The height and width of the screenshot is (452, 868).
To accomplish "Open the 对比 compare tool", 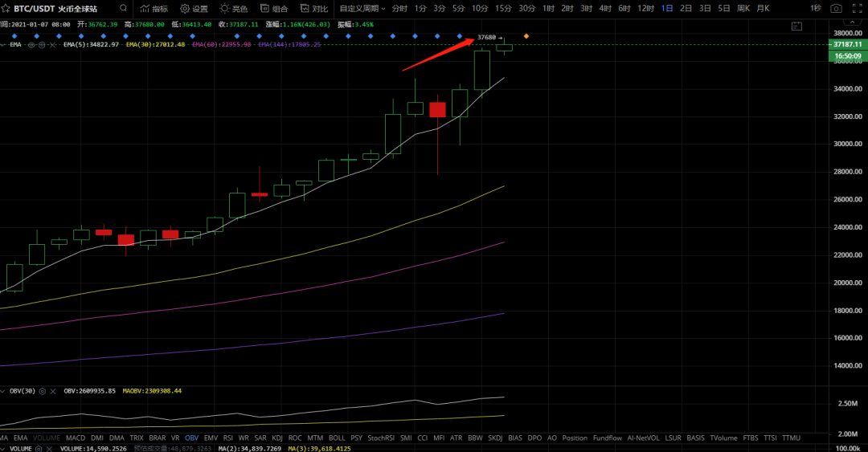I will point(314,9).
